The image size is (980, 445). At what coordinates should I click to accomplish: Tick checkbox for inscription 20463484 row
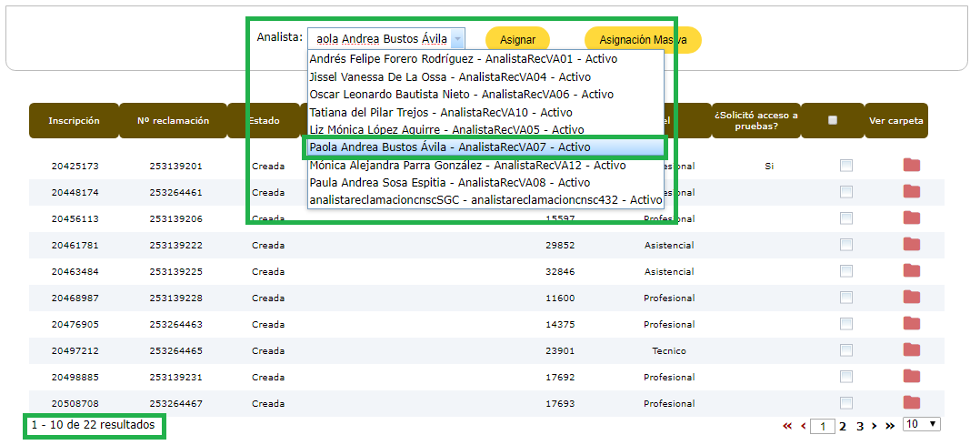pos(846,271)
